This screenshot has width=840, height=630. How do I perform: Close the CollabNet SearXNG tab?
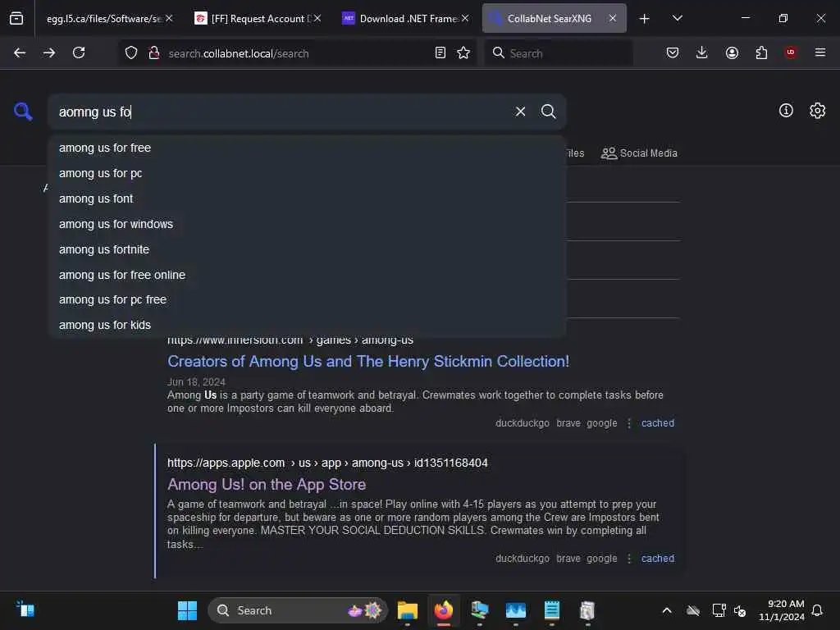pyautogui.click(x=612, y=18)
